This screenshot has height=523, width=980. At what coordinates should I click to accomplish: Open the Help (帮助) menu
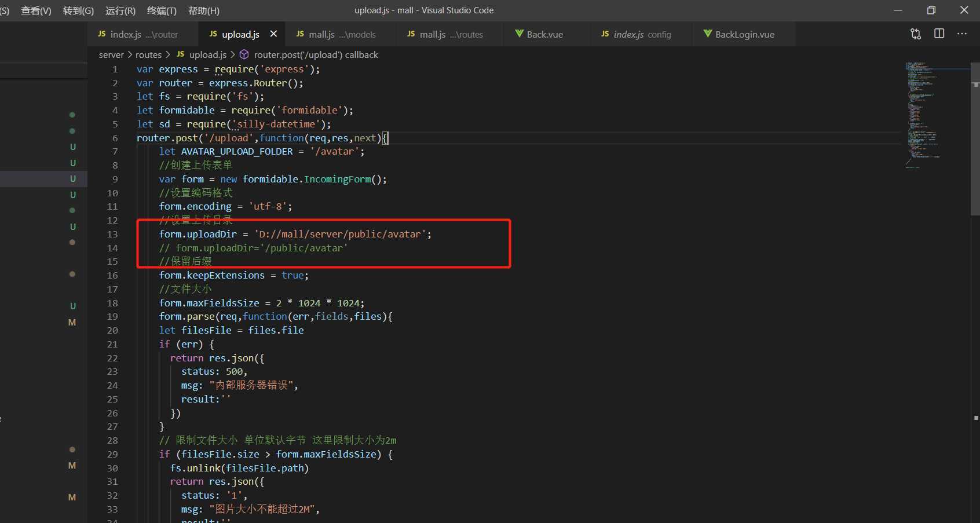point(204,10)
